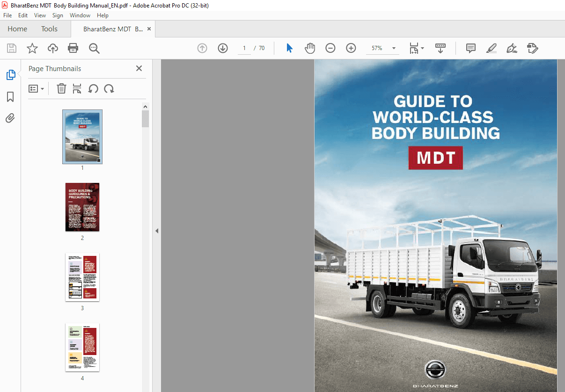Share the document via the cloud icon
The width and height of the screenshot is (565, 392).
pos(52,48)
